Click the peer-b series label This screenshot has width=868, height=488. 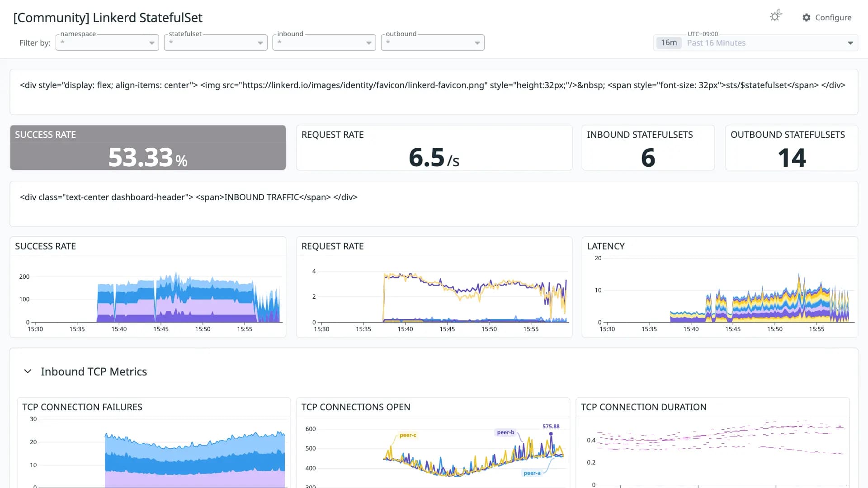click(505, 432)
